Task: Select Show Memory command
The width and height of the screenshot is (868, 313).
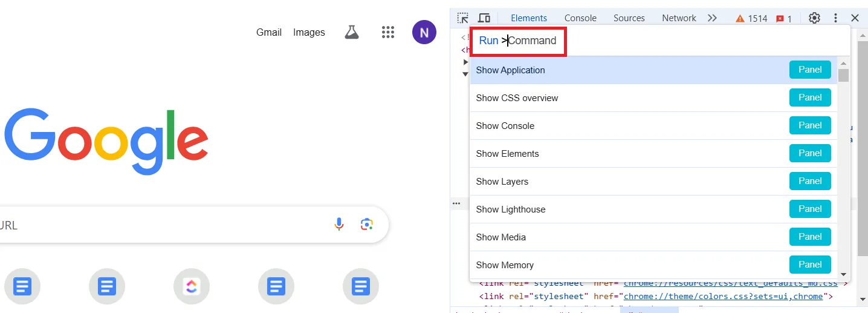Action: pos(653,265)
